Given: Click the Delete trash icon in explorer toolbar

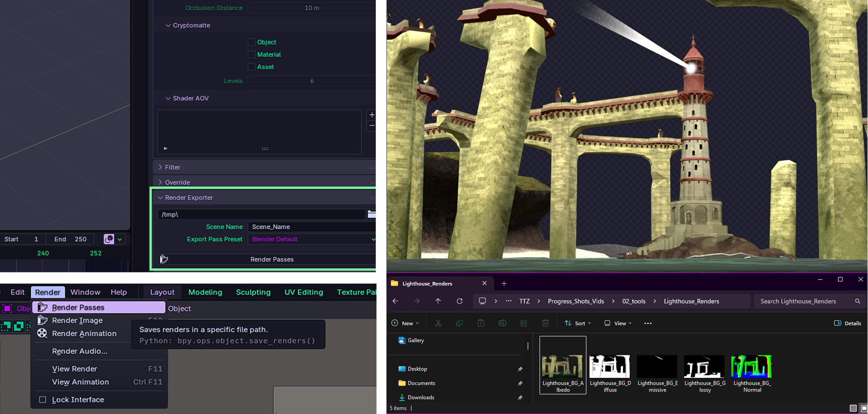Looking at the screenshot, I should tap(545, 323).
